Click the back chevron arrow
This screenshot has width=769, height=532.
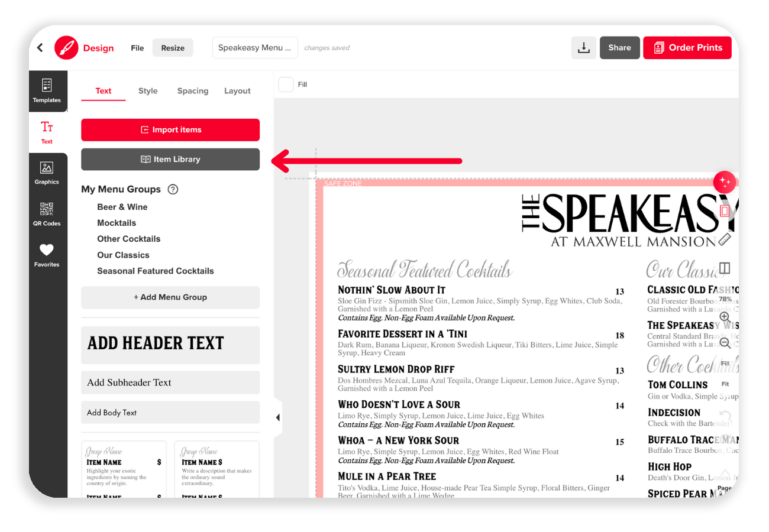[x=40, y=48]
